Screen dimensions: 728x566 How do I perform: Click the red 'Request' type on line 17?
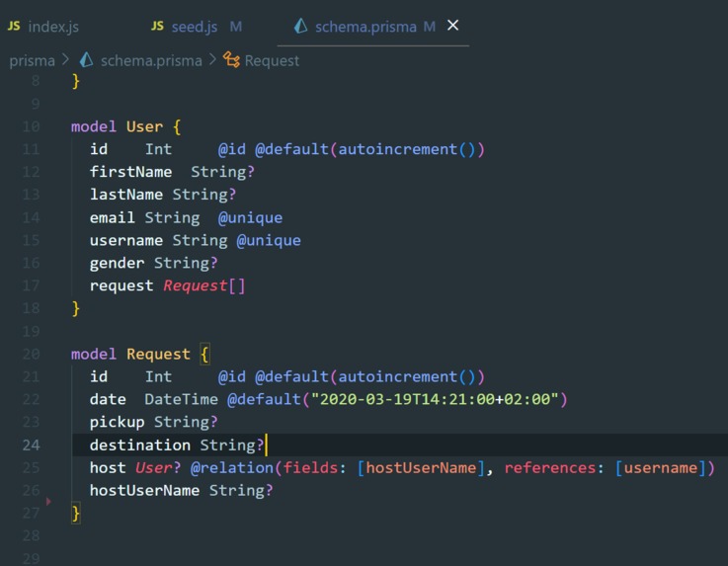pos(195,285)
